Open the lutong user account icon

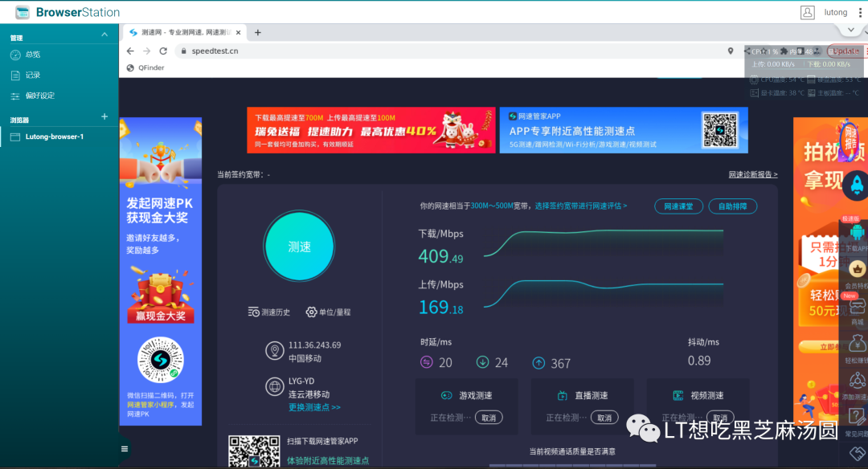(x=807, y=12)
